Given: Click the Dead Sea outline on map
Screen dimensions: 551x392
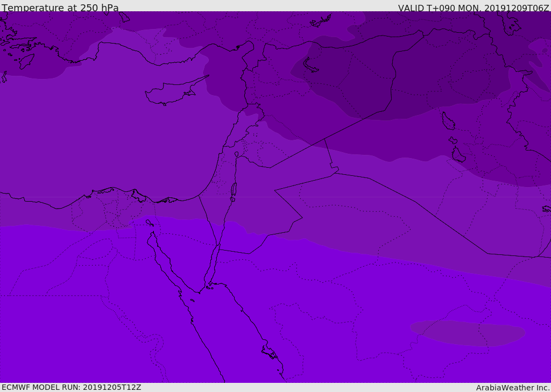Looking at the screenshot, I should click(x=234, y=190).
